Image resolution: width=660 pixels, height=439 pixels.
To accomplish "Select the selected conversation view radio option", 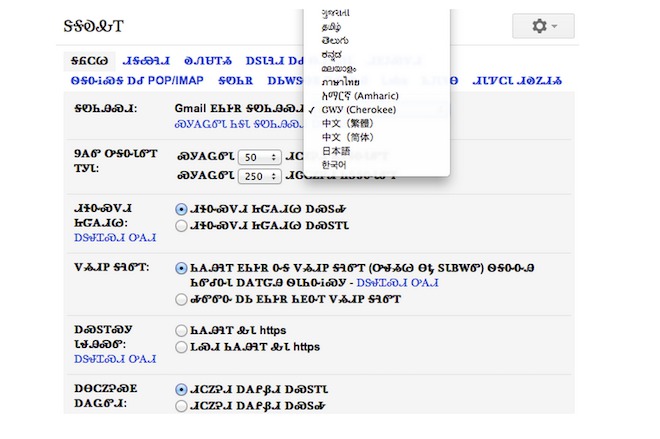I will click(x=181, y=390).
